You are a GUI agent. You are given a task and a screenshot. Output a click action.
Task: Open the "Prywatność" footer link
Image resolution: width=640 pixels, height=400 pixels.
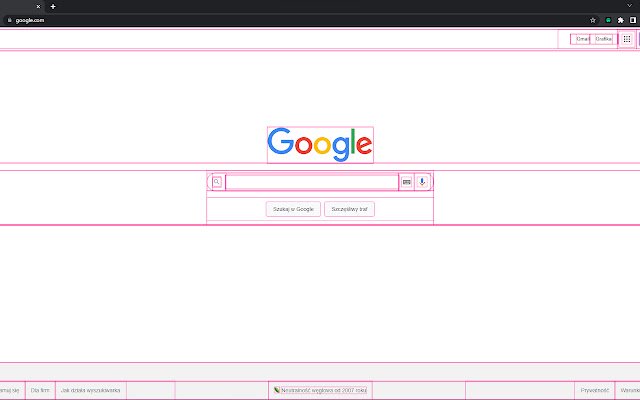[594, 391]
